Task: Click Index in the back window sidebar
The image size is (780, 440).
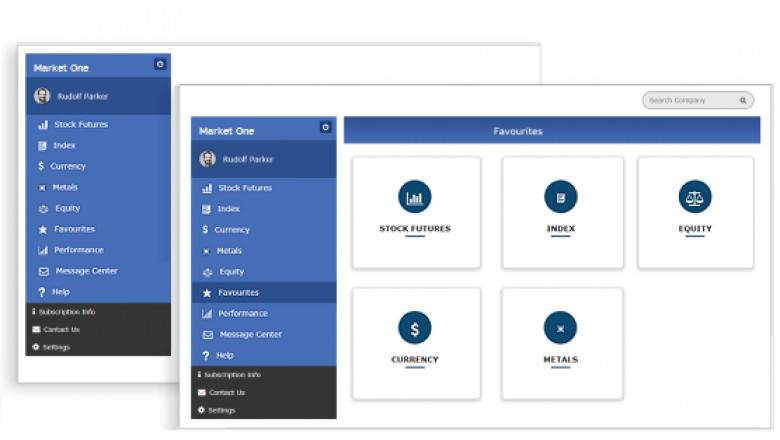Action: (x=64, y=146)
